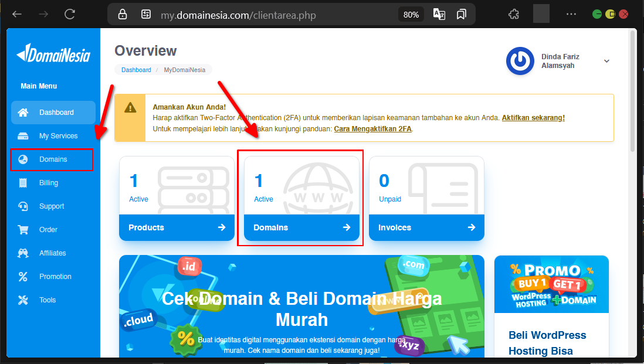Open the Order menu item
The height and width of the screenshot is (364, 644).
53,229
